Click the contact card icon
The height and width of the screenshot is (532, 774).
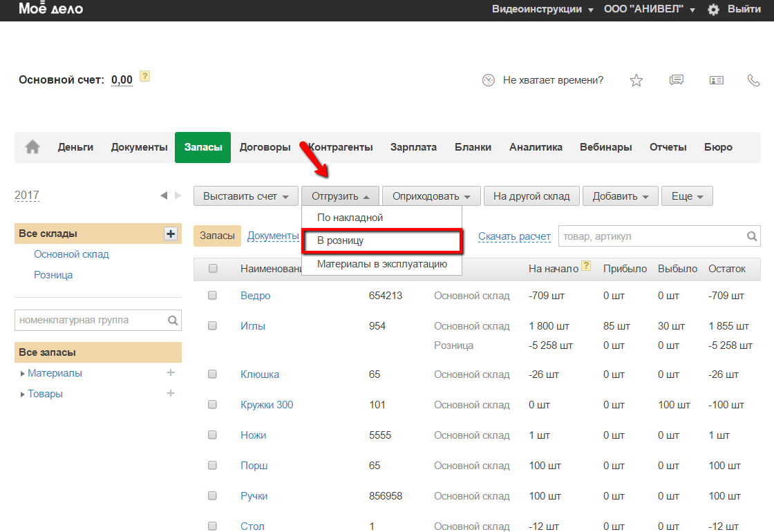[x=716, y=80]
